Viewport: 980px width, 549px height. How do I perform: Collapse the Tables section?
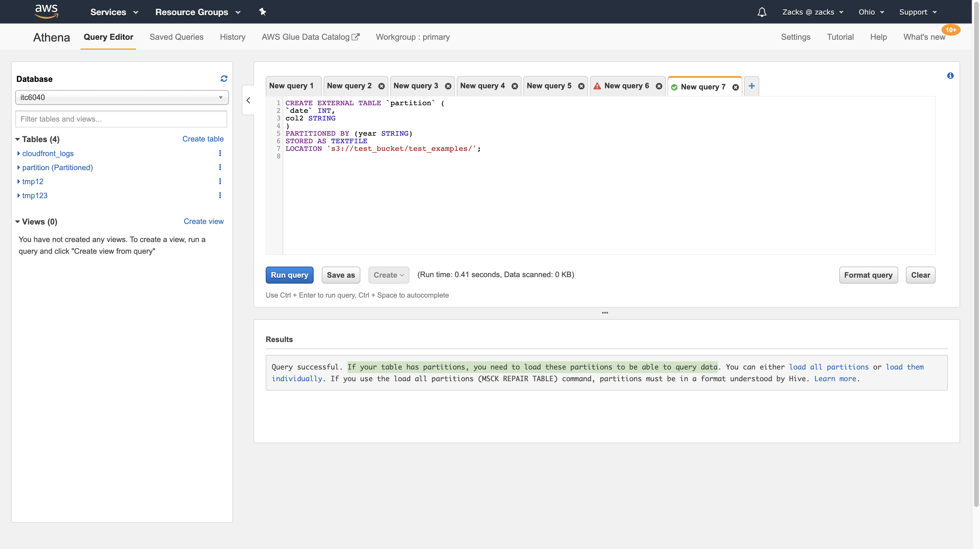(x=18, y=139)
